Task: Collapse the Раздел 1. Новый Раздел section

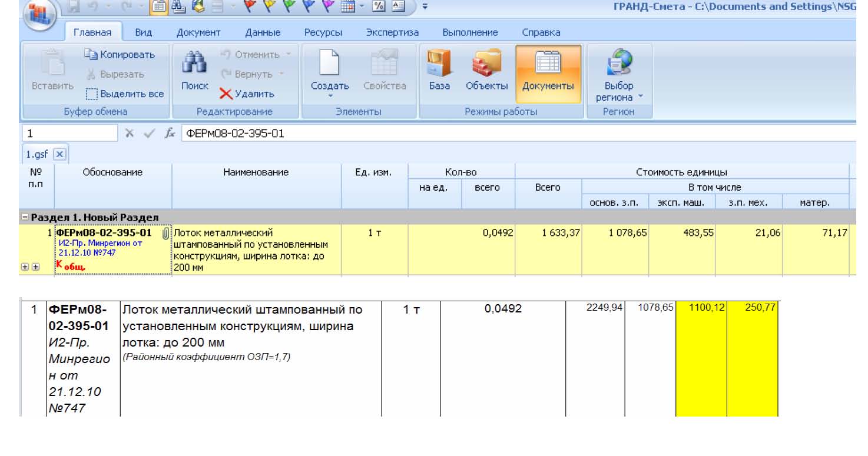Action: [x=25, y=218]
